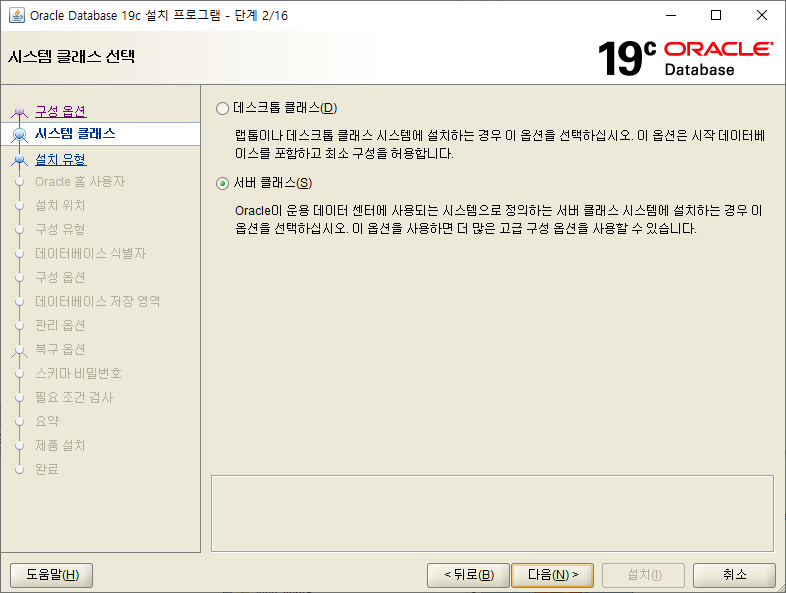Close the Oracle installer window
The height and width of the screenshot is (593, 786).
pos(761,15)
